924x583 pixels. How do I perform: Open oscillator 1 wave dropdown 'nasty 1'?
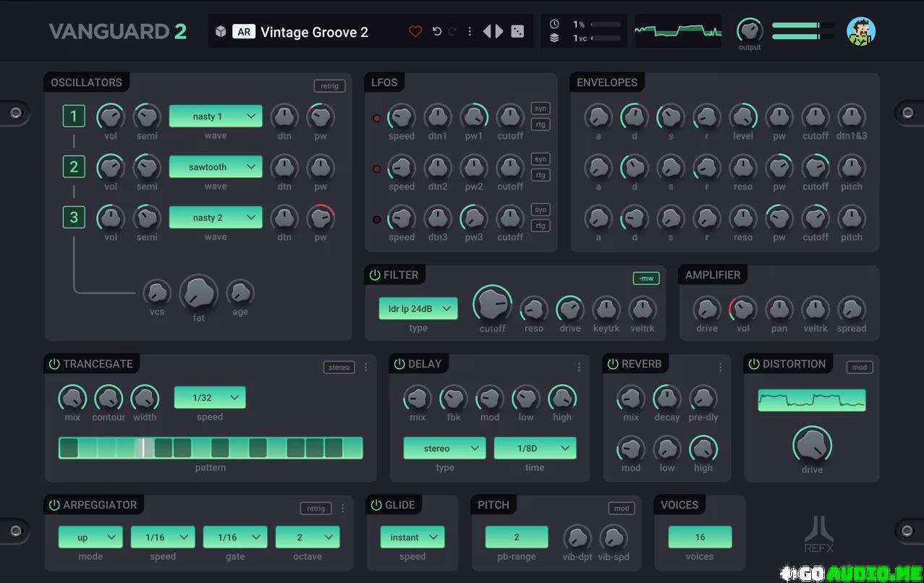coord(216,116)
